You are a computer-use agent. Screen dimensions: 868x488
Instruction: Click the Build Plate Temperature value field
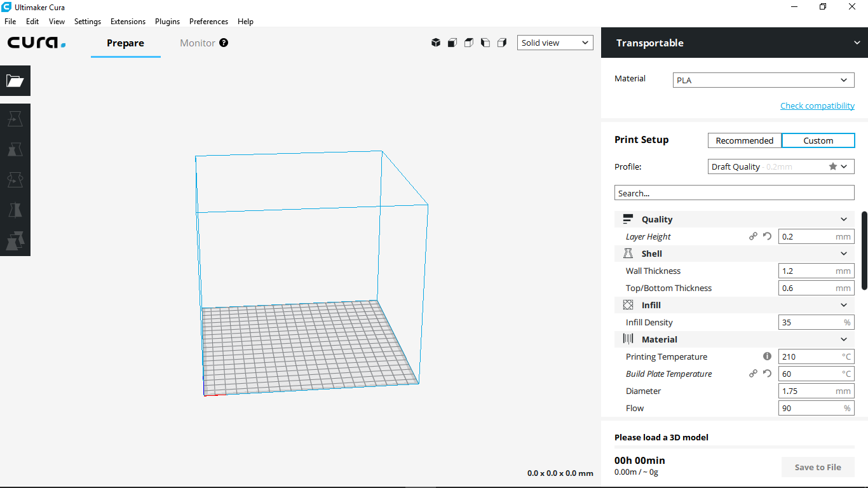tap(817, 374)
